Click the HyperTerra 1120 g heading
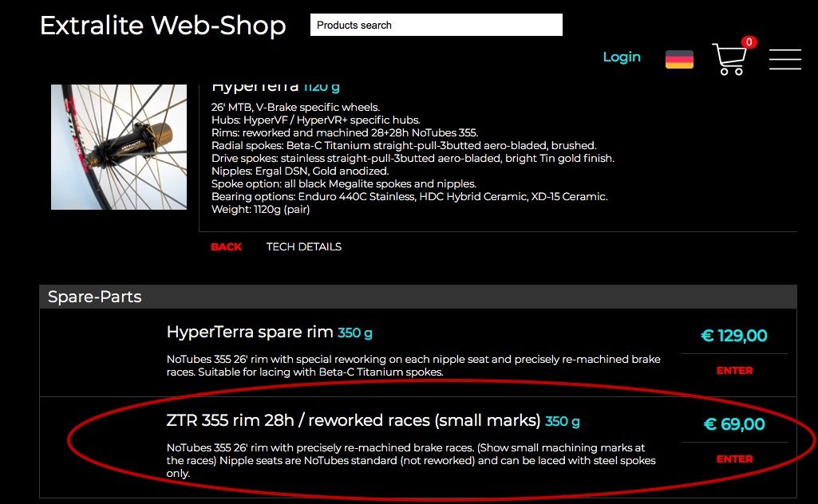The image size is (818, 504). 275,87
